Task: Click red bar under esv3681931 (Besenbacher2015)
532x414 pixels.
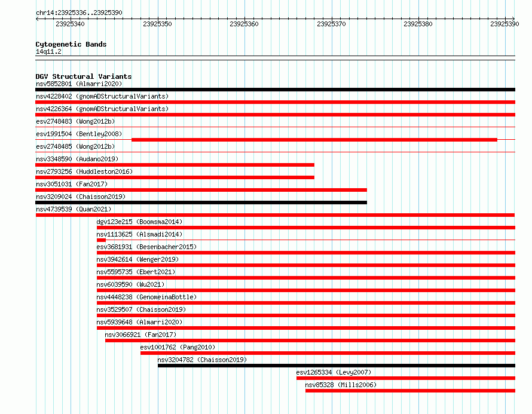Action: [306, 253]
